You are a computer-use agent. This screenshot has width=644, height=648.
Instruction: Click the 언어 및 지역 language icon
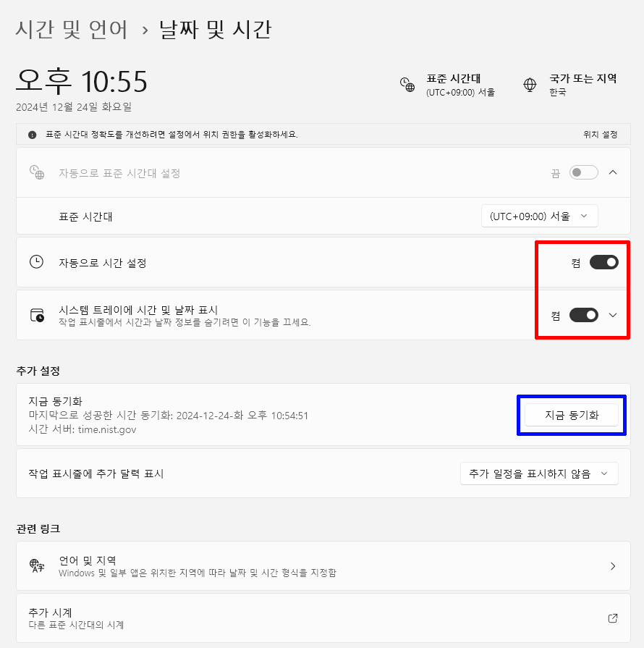[x=37, y=565]
